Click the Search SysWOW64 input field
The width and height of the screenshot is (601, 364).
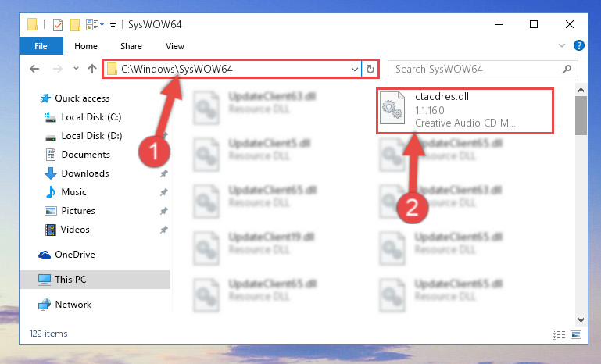pyautogui.click(x=475, y=69)
